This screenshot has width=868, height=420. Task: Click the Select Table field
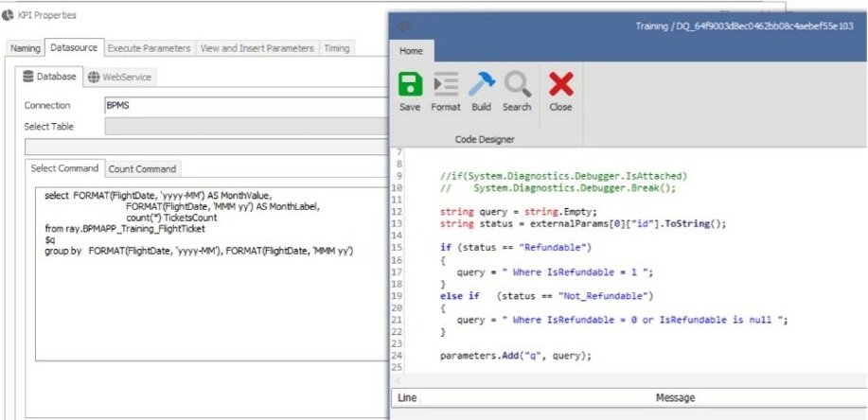click(246, 126)
